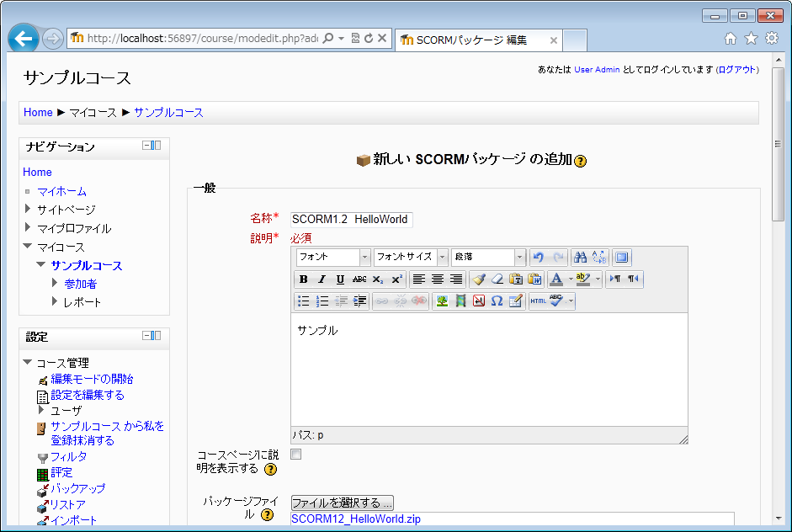Click the underline formatting icon

(340, 279)
